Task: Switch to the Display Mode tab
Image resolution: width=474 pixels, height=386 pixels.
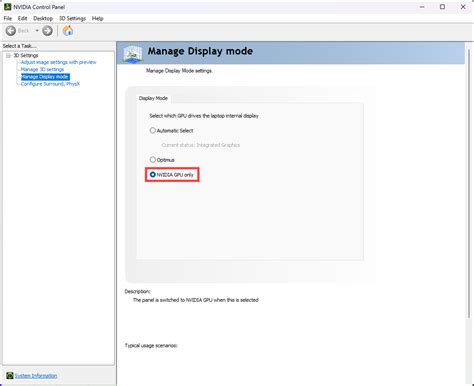Action: 153,98
